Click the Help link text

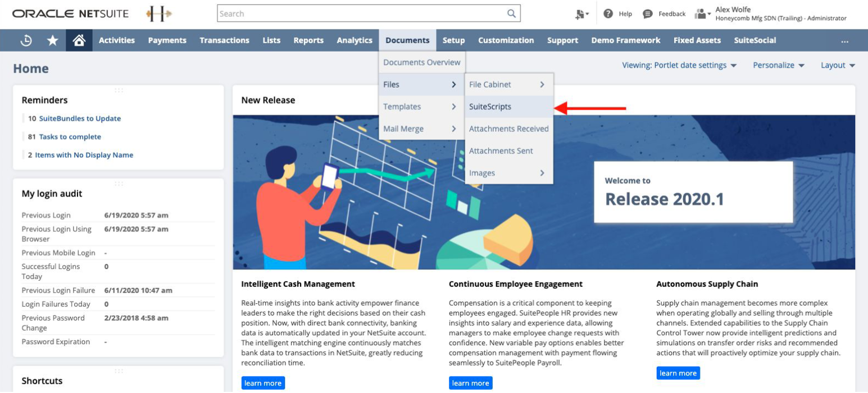pyautogui.click(x=625, y=14)
